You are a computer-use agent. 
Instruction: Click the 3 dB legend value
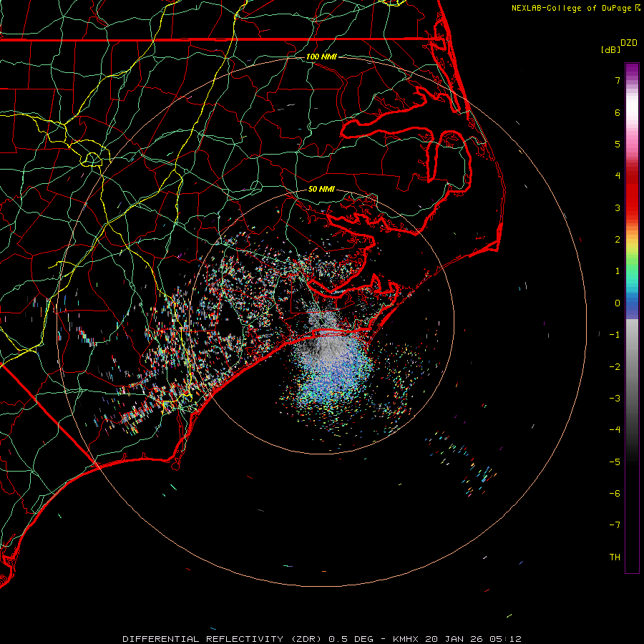click(x=618, y=208)
